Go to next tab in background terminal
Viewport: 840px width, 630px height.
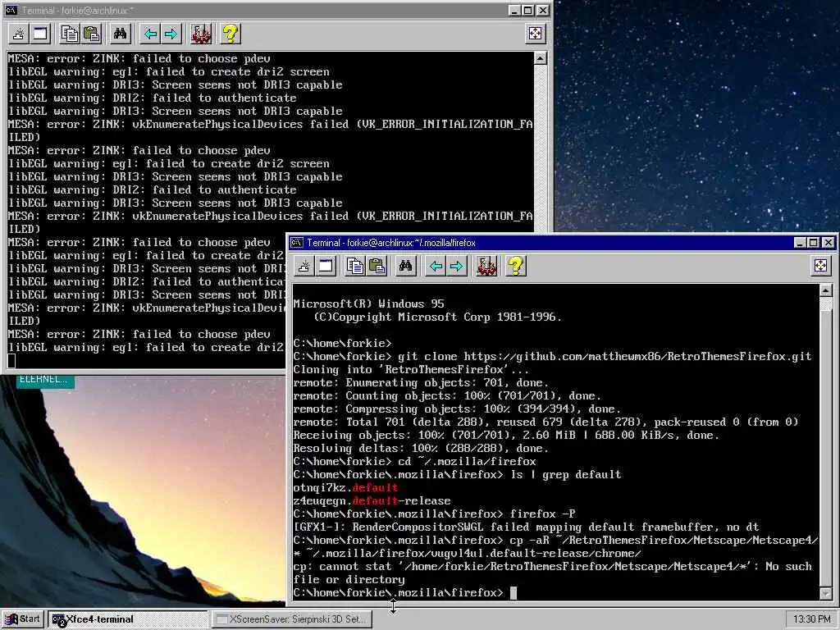pyautogui.click(x=171, y=34)
